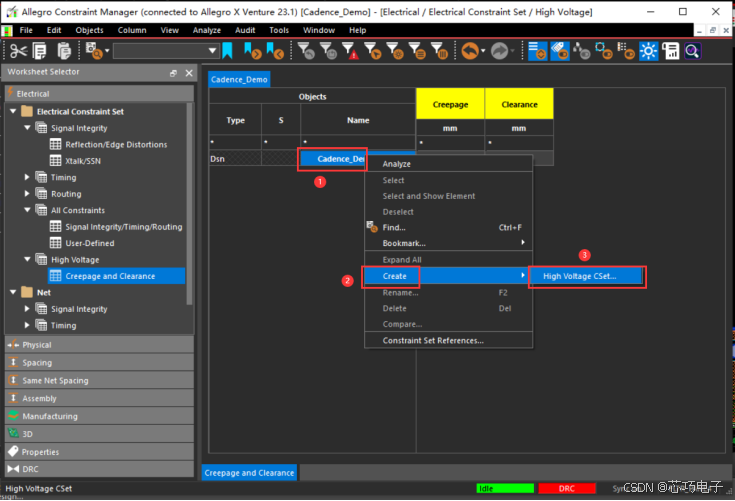The width and height of the screenshot is (735, 501).
Task: Open the Physical worksheet section
Action: [x=99, y=345]
